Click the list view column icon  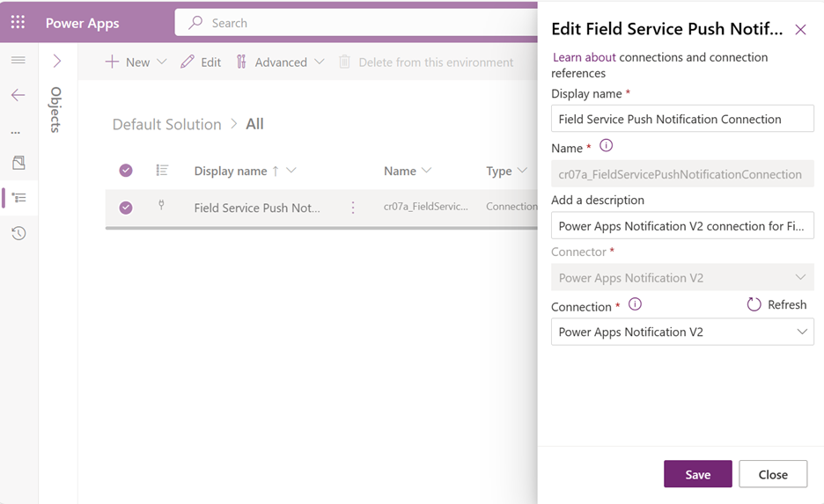coord(162,170)
